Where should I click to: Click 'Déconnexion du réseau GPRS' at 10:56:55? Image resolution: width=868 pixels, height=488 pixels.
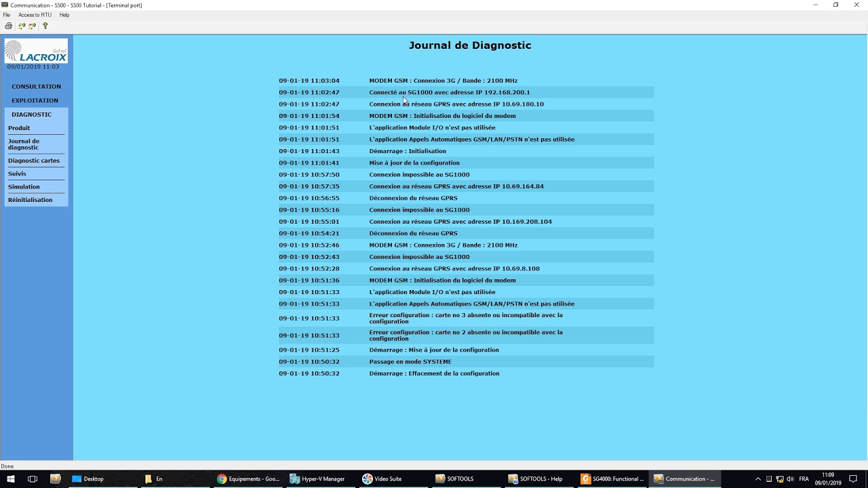413,198
